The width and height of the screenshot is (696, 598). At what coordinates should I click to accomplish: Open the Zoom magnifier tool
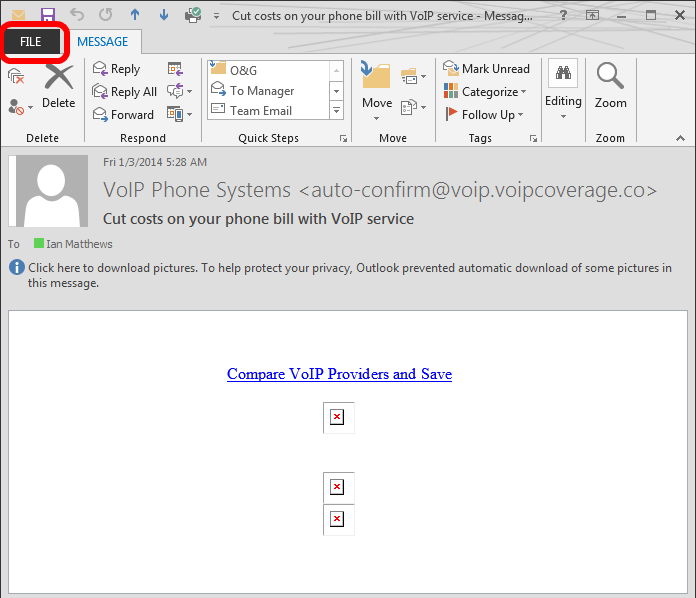(x=610, y=84)
